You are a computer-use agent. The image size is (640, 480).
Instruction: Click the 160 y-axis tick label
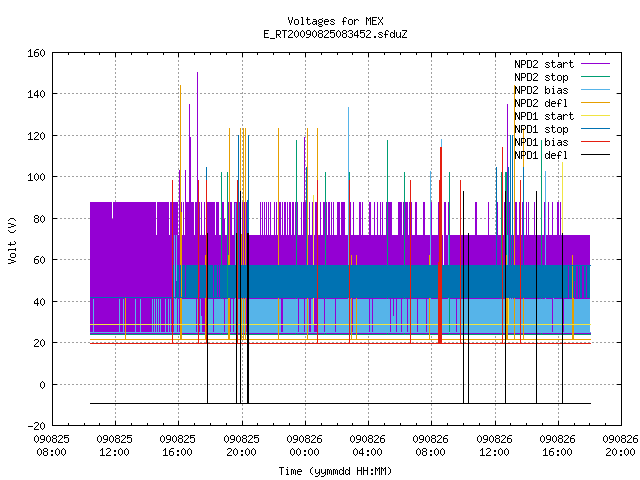coord(36,53)
